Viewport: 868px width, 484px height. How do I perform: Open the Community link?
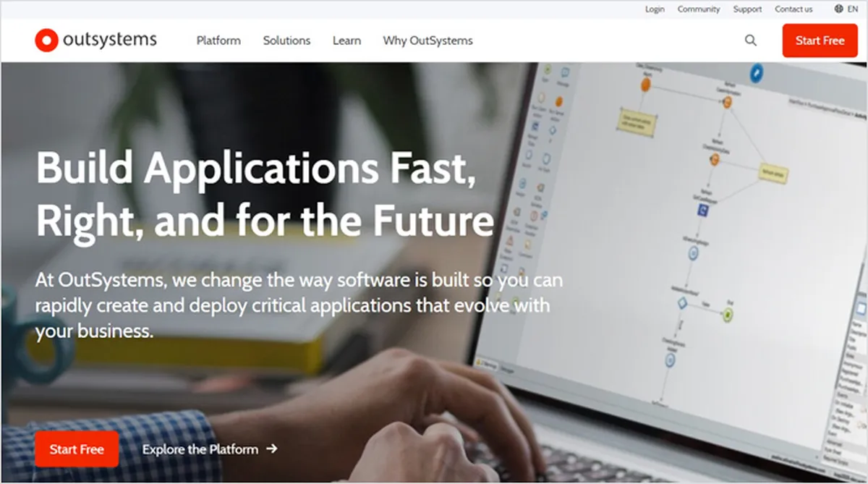pyautogui.click(x=699, y=9)
